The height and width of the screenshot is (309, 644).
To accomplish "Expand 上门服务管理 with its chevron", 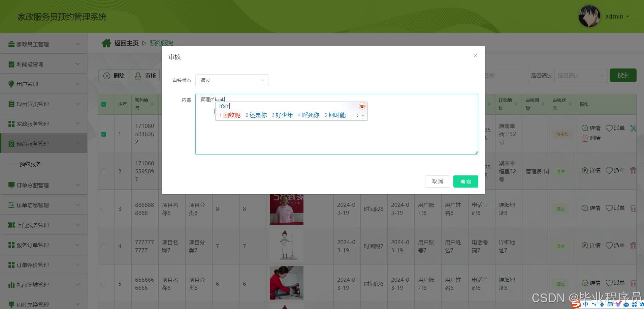I will pyautogui.click(x=78, y=225).
